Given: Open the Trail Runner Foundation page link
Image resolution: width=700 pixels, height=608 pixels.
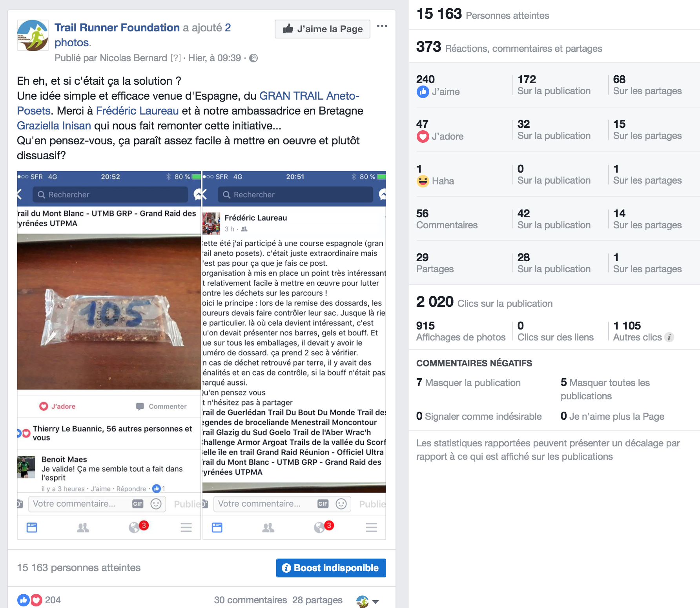Looking at the screenshot, I should pos(117,27).
